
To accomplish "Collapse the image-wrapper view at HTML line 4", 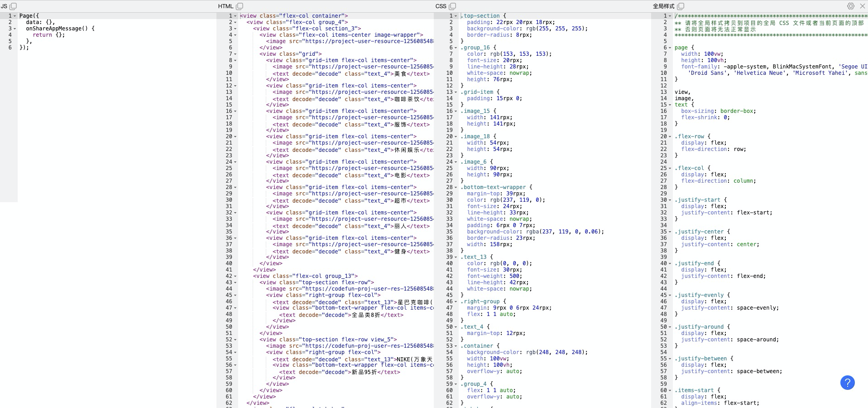I will pyautogui.click(x=235, y=35).
